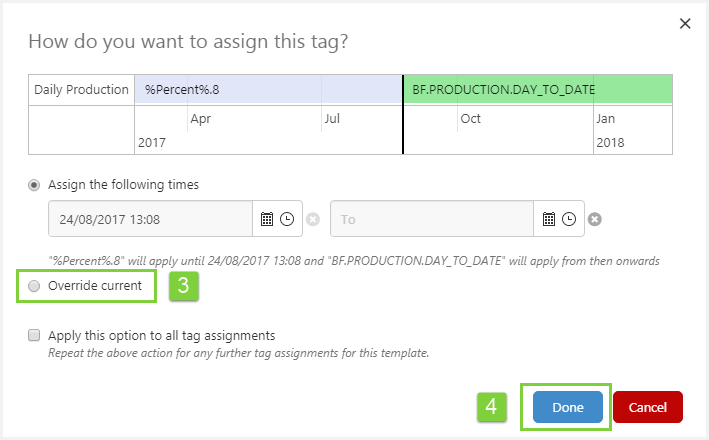This screenshot has height=440, width=709.
Task: Select the "Assign the following times" radio option
Action: 36,185
